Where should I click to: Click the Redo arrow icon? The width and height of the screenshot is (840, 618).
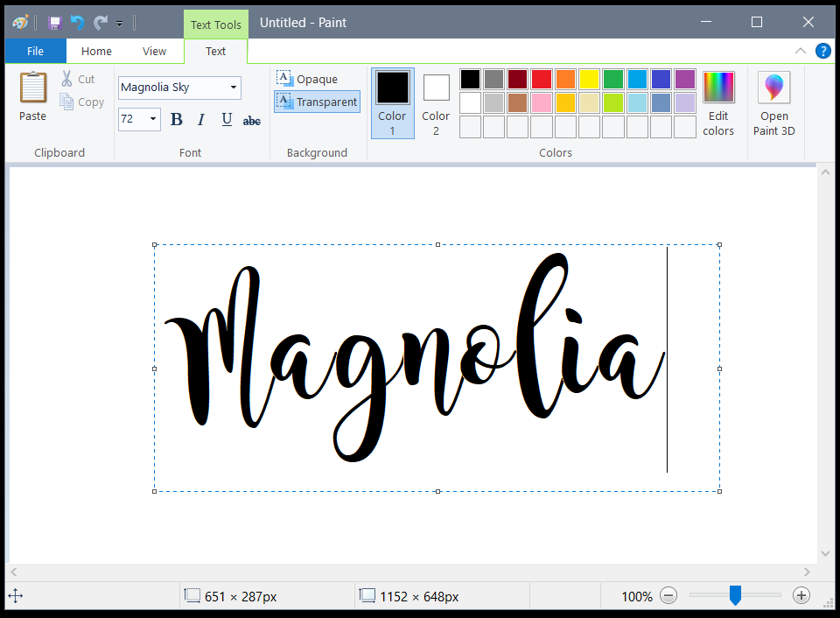pos(101,23)
